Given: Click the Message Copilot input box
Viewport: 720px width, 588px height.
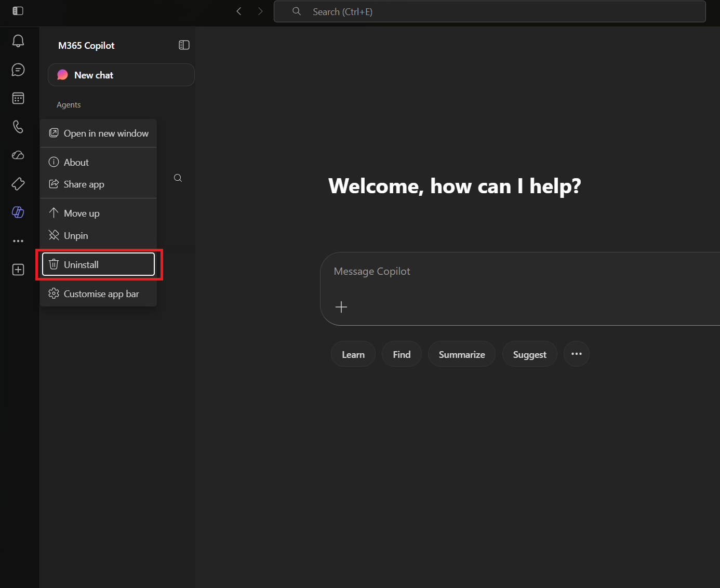Looking at the screenshot, I should click(520, 289).
